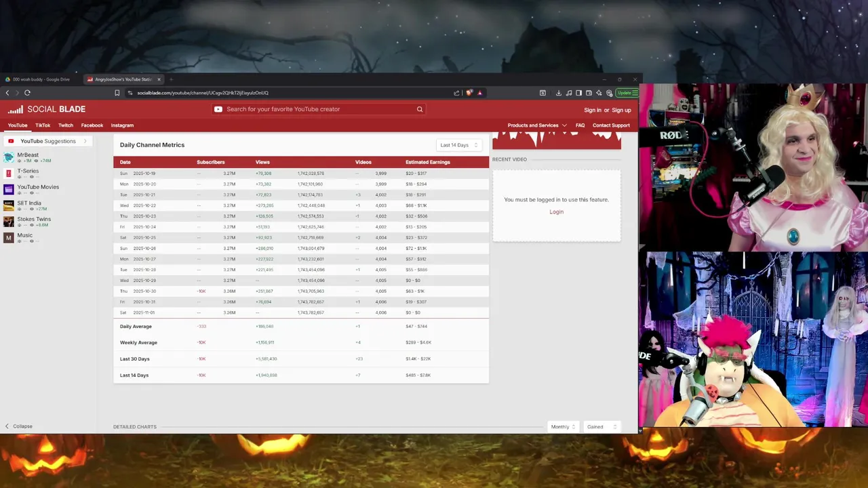
Task: Open MrBeast suggestion link
Action: (28, 155)
